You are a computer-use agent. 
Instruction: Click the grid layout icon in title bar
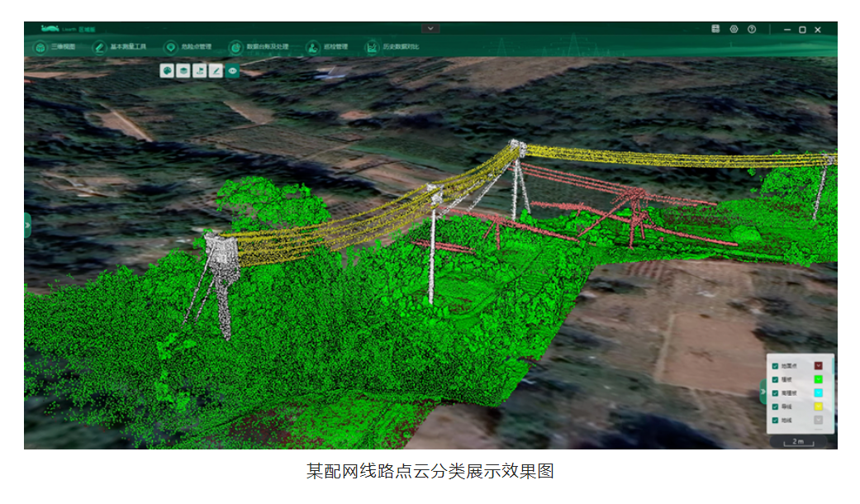pos(715,29)
